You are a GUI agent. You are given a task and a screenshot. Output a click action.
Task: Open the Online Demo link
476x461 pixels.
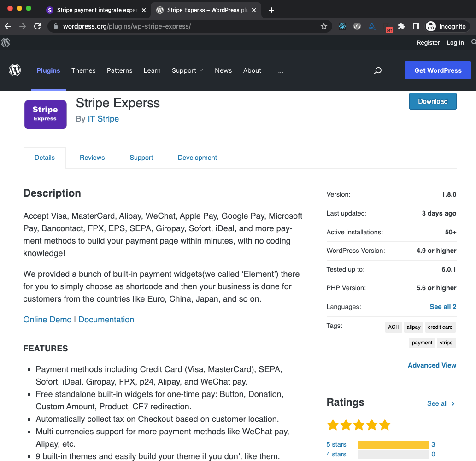click(47, 320)
